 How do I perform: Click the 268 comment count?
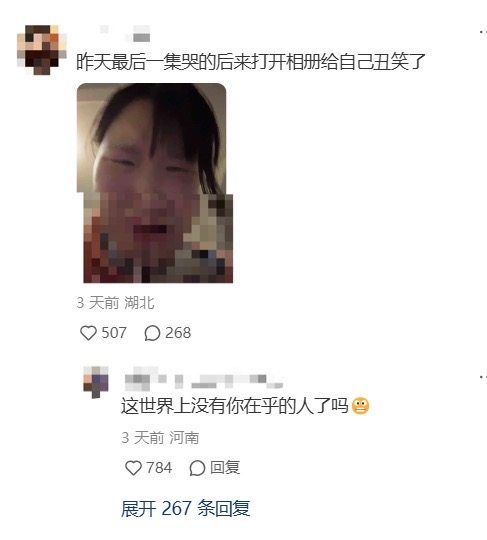[x=178, y=333]
